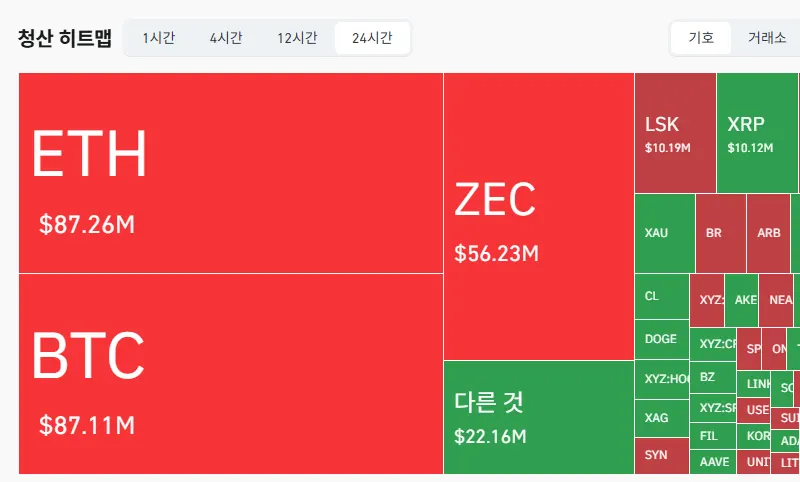Viewport: 800px width, 482px height.
Task: Switch to the 4시간 timeframe
Action: 226,38
